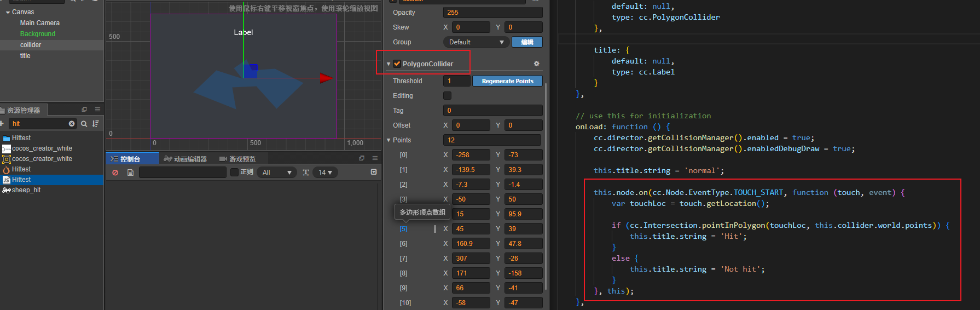
Task: Click the asset search magnifier icon
Action: pos(84,124)
